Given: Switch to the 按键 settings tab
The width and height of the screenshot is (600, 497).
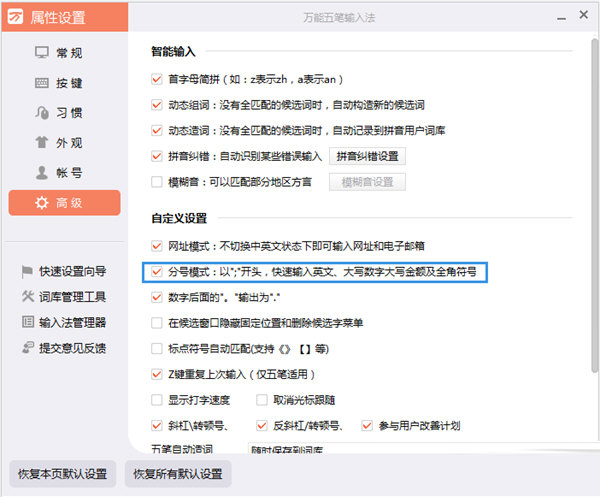Looking at the screenshot, I should point(64,83).
